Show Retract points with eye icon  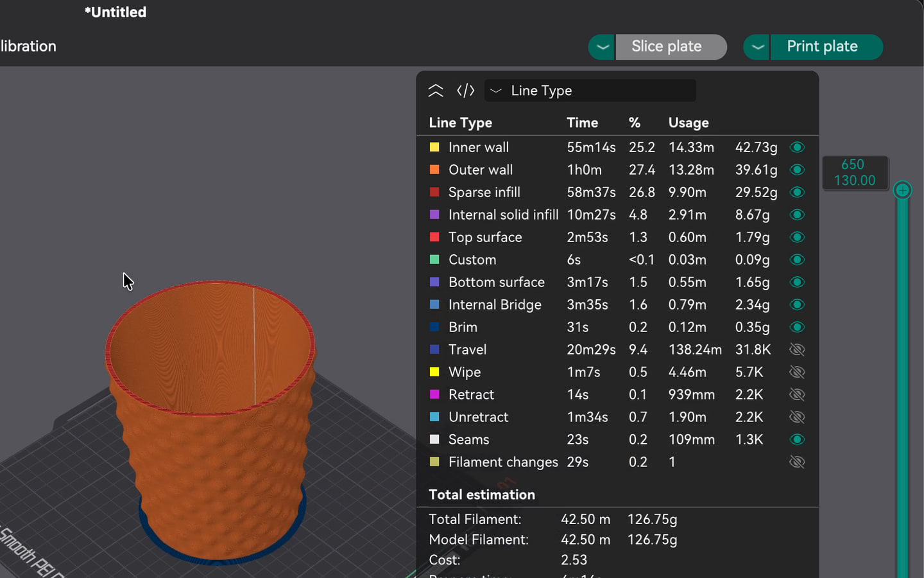click(797, 394)
